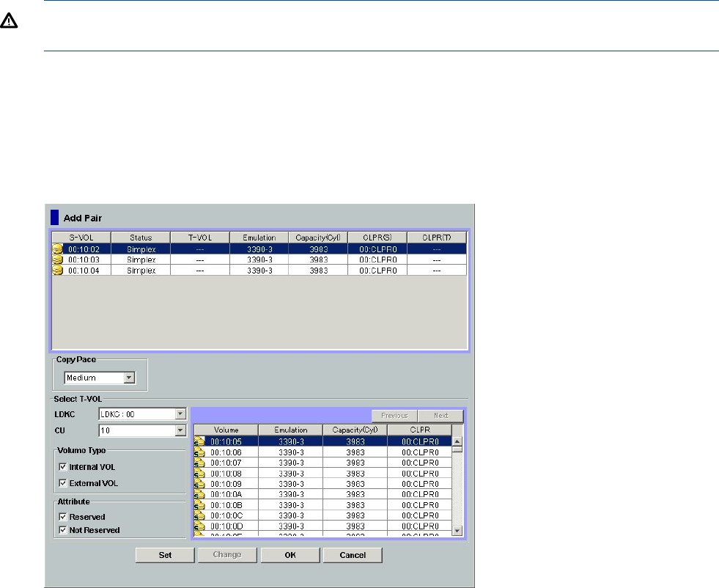This screenshot has height=588, width=719.
Task: Open the Copy Pace dropdown
Action: coord(129,378)
